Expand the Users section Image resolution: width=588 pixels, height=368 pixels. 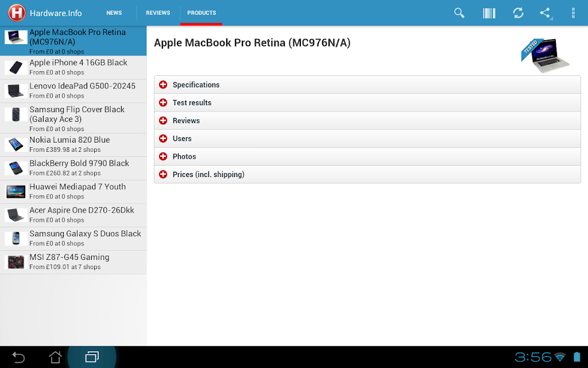click(x=367, y=139)
